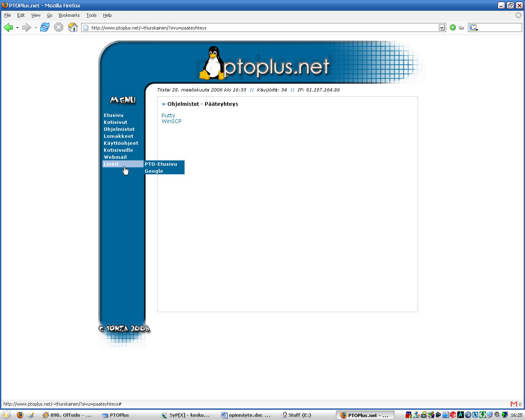Expand the Back button history dropdown

pos(17,28)
